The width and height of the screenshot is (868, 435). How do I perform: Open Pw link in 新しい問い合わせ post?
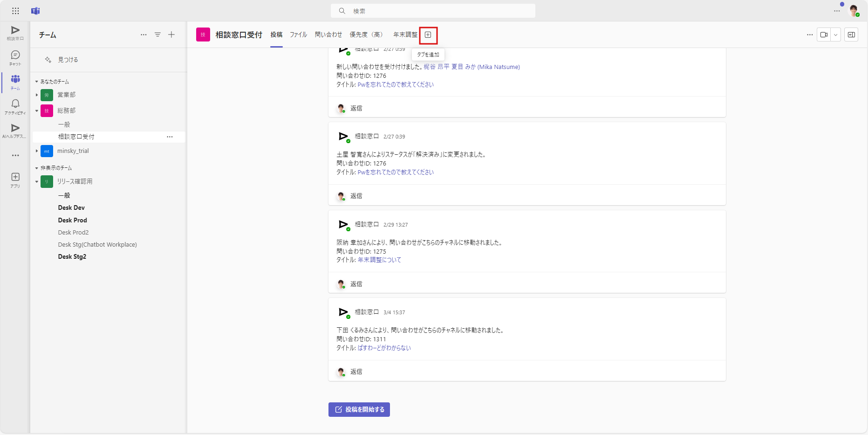point(396,84)
